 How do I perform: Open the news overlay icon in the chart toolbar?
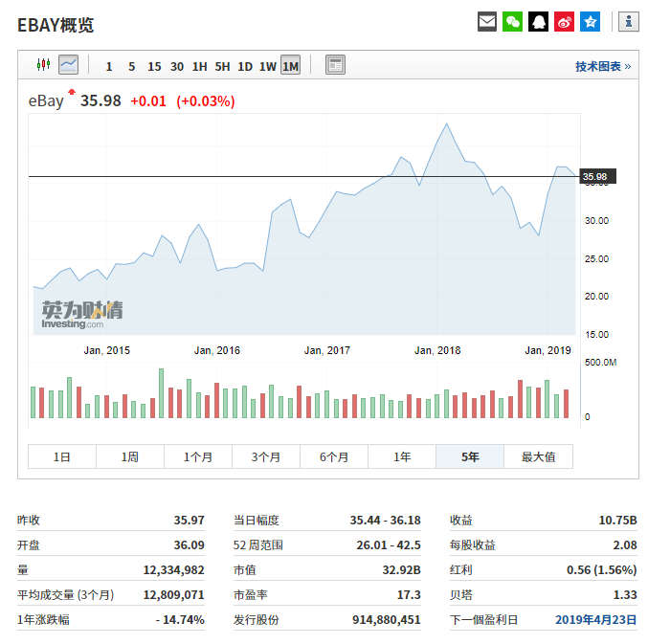335,65
